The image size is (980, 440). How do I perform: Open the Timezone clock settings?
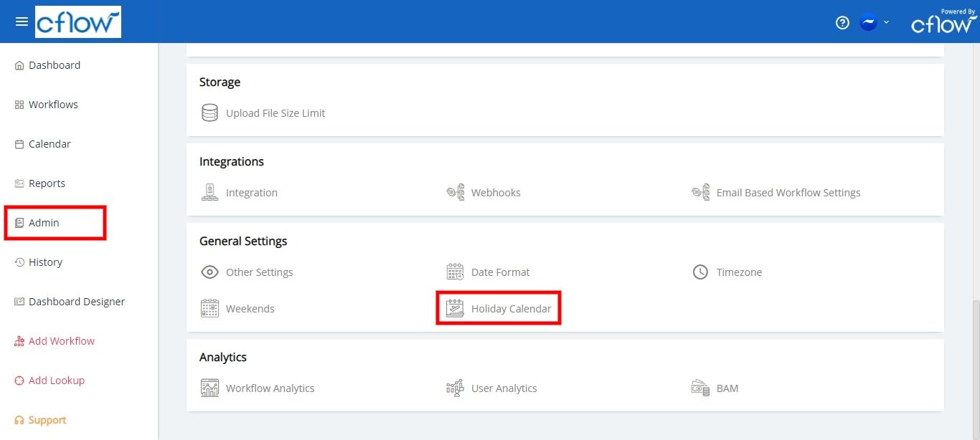(x=700, y=271)
